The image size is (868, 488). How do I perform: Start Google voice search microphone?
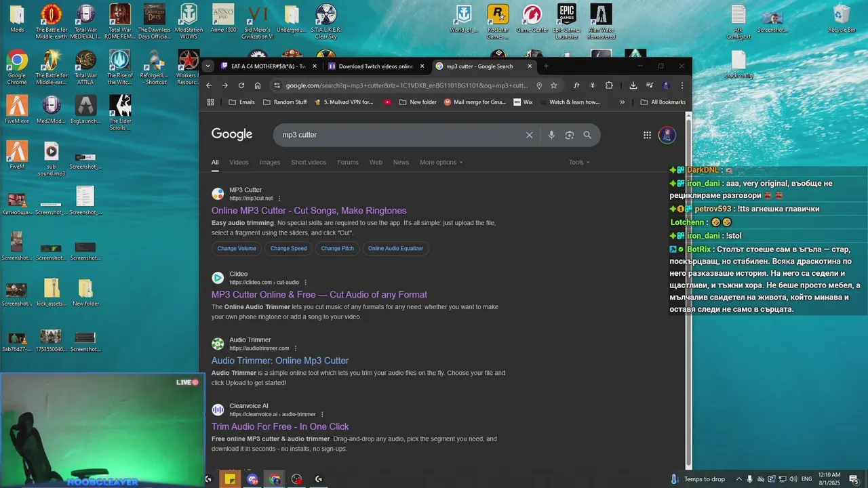551,135
